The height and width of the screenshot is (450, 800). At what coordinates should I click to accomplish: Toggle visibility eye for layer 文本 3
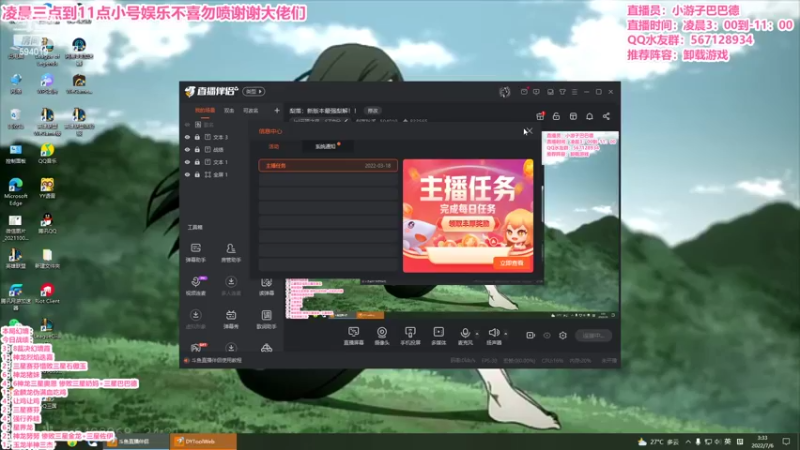tap(187, 137)
